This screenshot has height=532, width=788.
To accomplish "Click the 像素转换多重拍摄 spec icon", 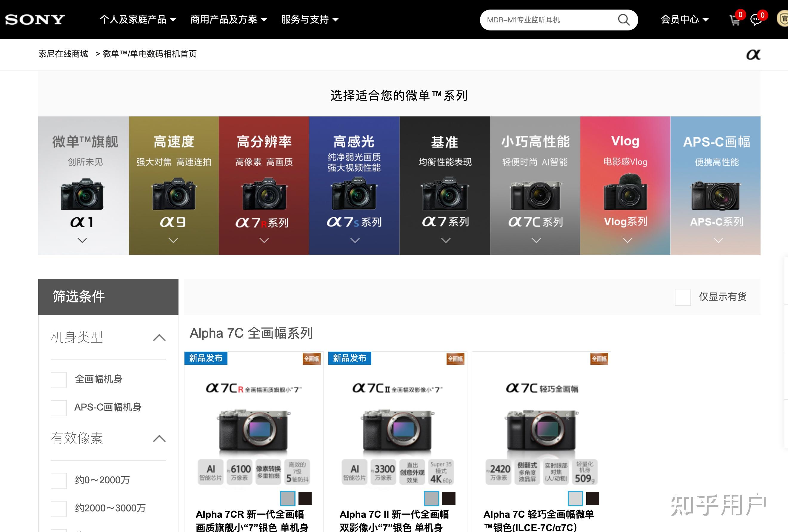I will [268, 472].
